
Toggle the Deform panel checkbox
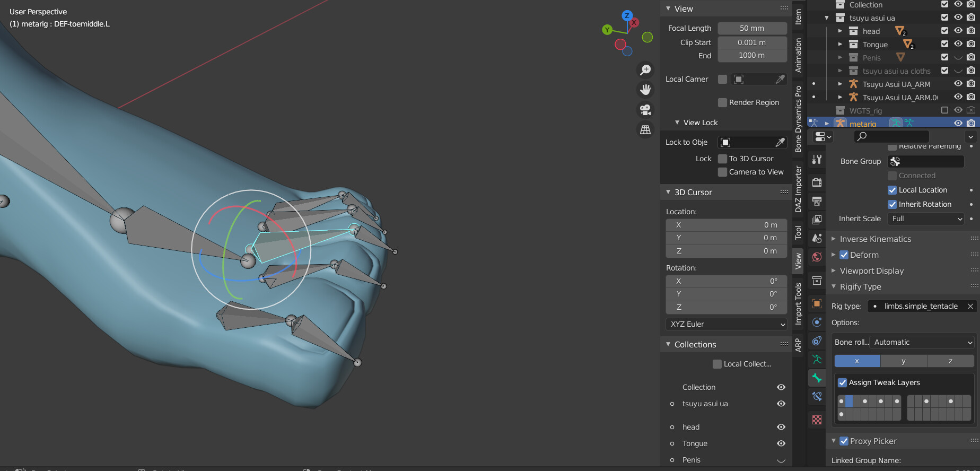(x=844, y=255)
